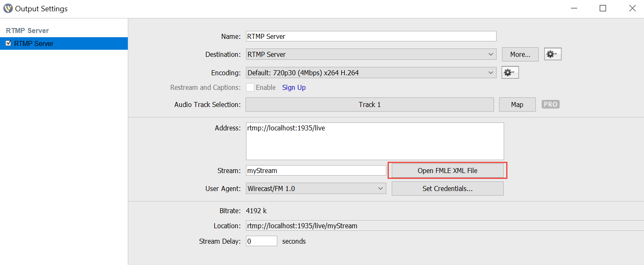Click the Location URL field
The image size is (644, 265).
(x=445, y=226)
